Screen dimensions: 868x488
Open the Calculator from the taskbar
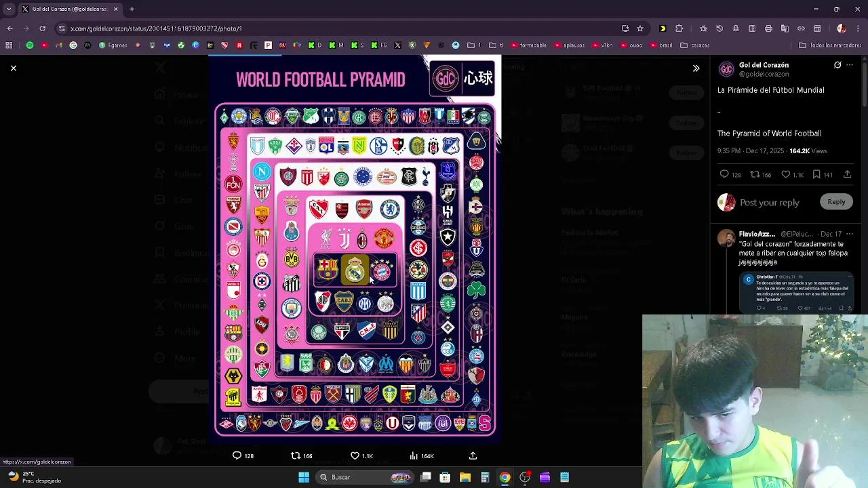point(485,477)
